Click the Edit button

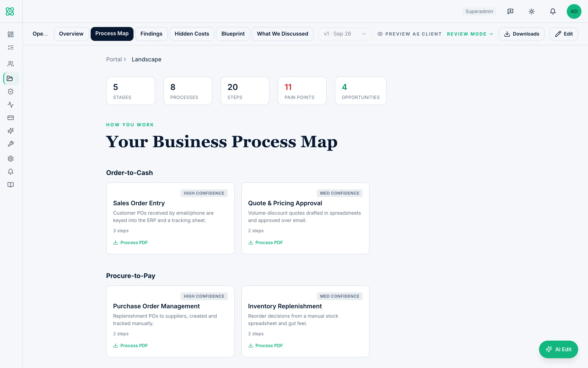point(564,34)
